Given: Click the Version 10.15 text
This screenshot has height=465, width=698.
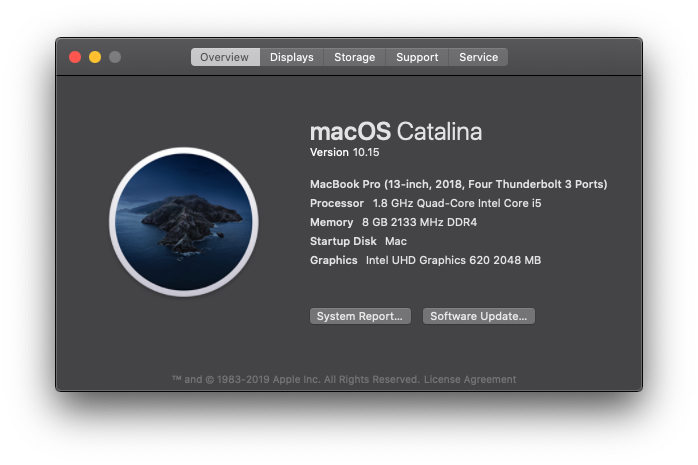Looking at the screenshot, I should [x=345, y=152].
